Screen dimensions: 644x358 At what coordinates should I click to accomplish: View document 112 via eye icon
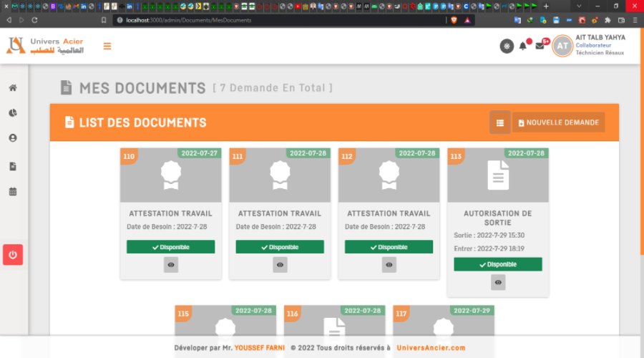click(389, 265)
